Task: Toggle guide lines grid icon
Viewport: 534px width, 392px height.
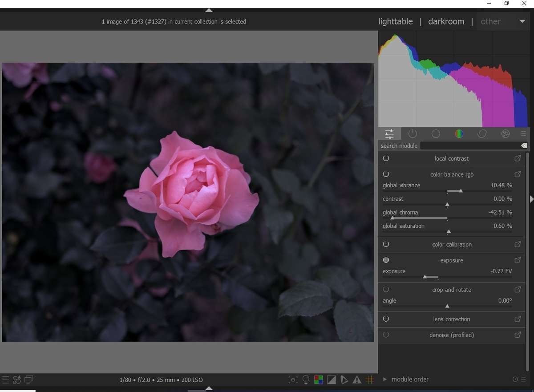Action: (370, 380)
